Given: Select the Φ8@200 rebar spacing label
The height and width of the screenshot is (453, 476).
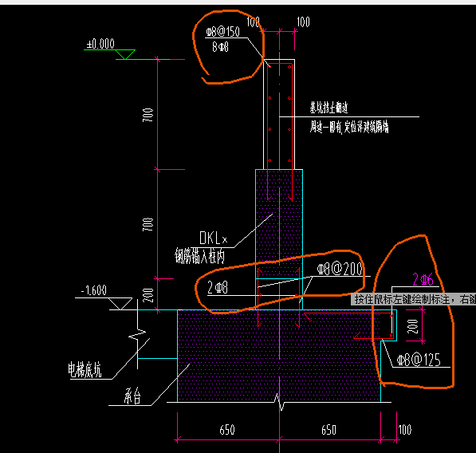Looking at the screenshot, I should pyautogui.click(x=340, y=269).
